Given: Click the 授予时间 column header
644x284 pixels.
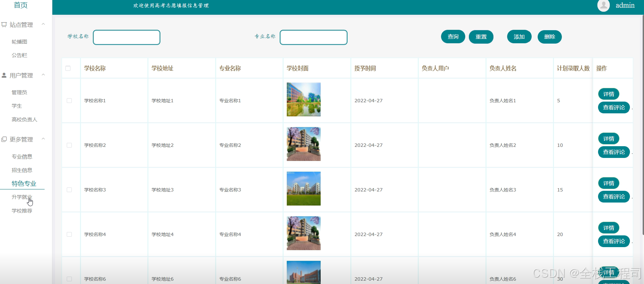Looking at the screenshot, I should pos(365,68).
